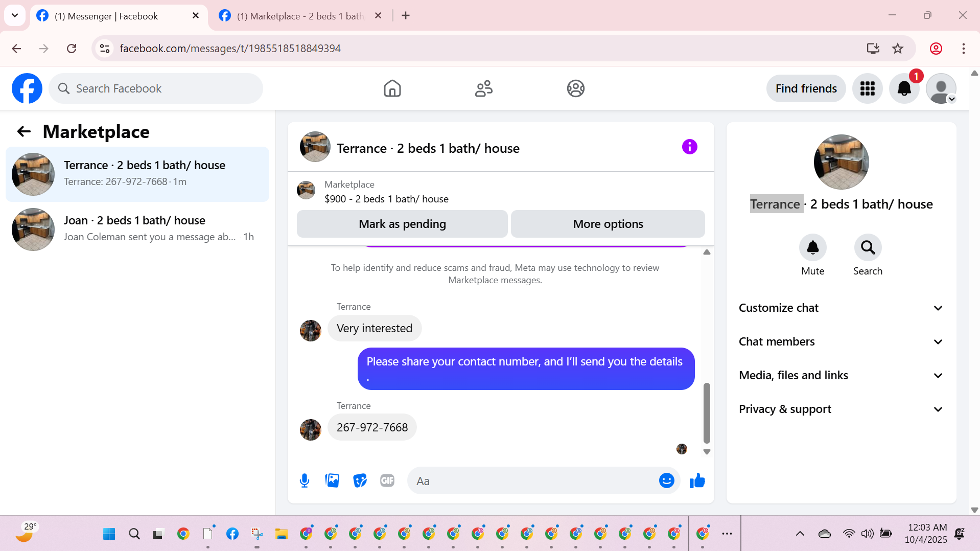Close the Marketplace browser tab
Viewport: 980px width, 551px height.
pyautogui.click(x=378, y=16)
